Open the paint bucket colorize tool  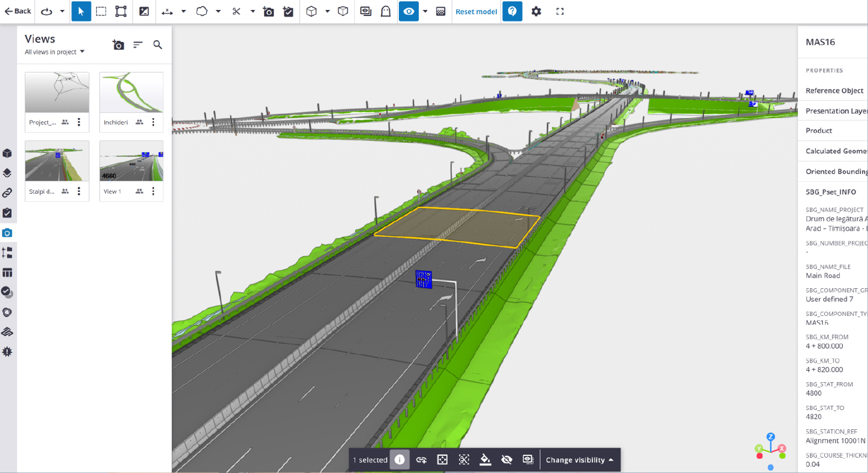coord(485,459)
